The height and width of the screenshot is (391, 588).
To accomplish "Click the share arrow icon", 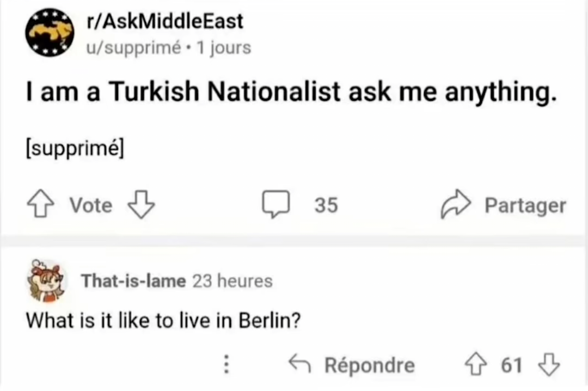I will pos(455,204).
